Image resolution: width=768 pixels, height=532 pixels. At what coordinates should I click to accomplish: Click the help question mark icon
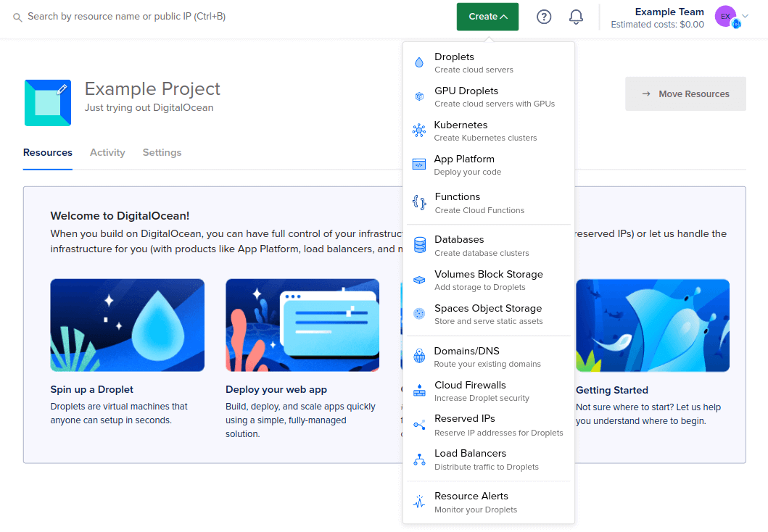[544, 16]
